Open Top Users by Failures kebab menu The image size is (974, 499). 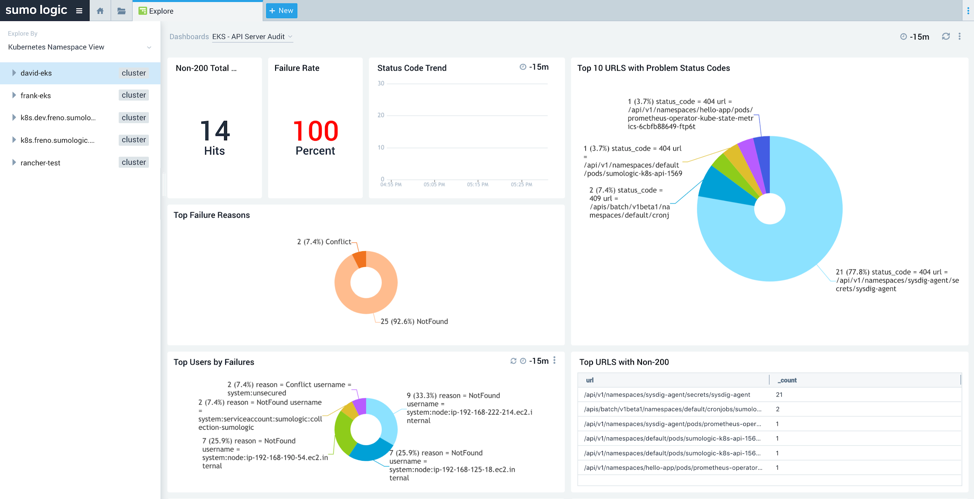coord(555,360)
